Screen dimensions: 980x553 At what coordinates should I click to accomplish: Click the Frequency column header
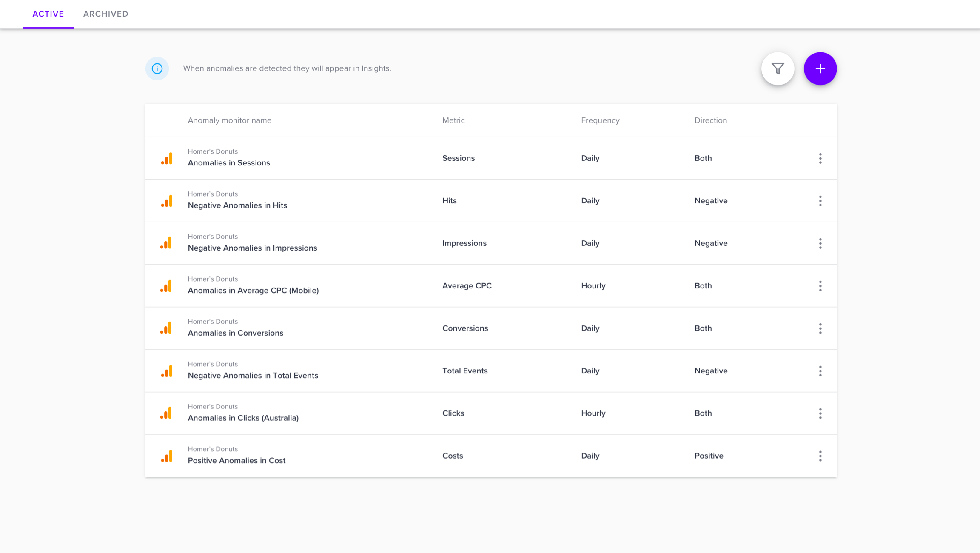pos(600,120)
